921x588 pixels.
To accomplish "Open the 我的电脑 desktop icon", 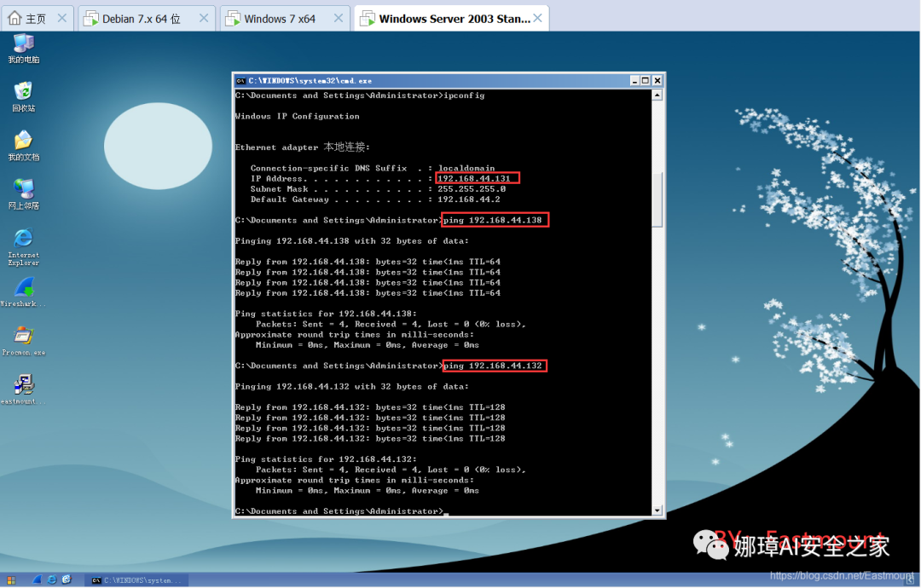I will [24, 48].
